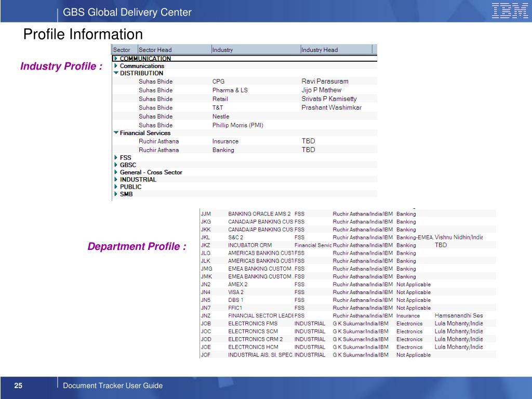Click the IBM logo
The image size is (532, 399).
510,10
